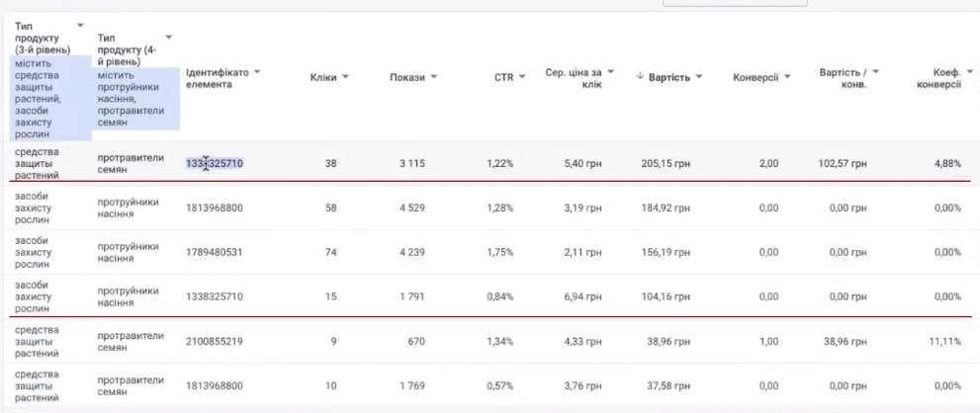Open the Ідентифікатор елемента column dropdown arrow

[x=257, y=72]
